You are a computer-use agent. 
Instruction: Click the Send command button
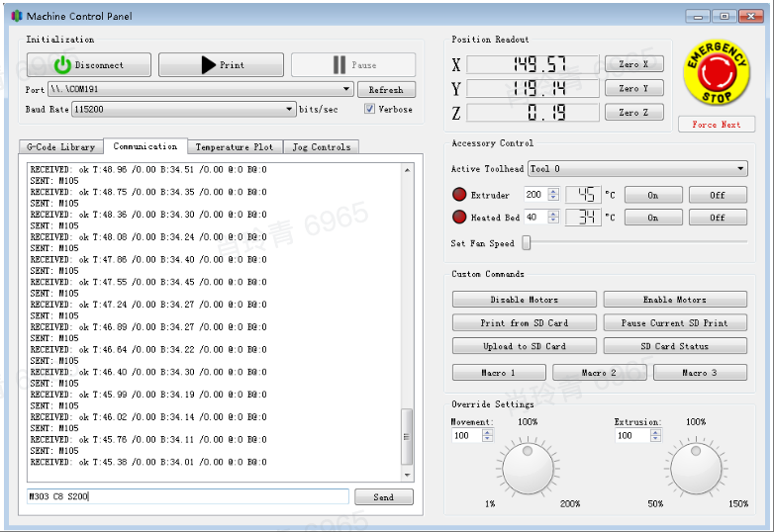(x=383, y=497)
